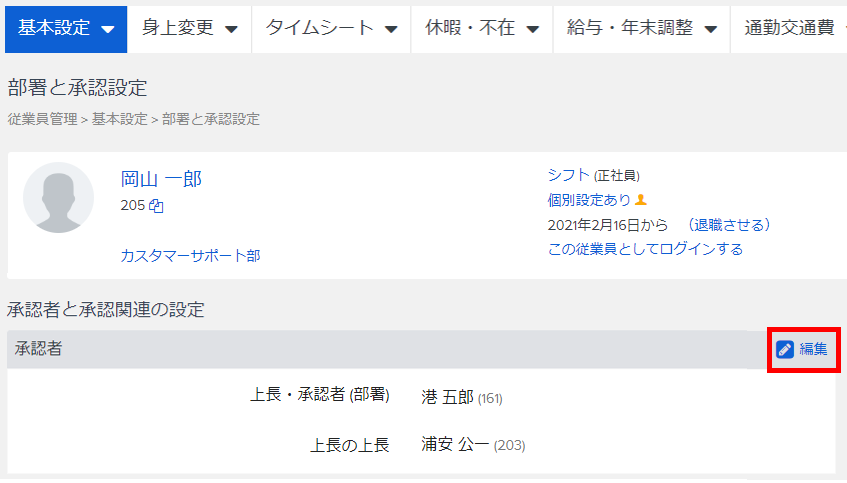
Task: Click the シフト work type link
Action: click(x=568, y=175)
